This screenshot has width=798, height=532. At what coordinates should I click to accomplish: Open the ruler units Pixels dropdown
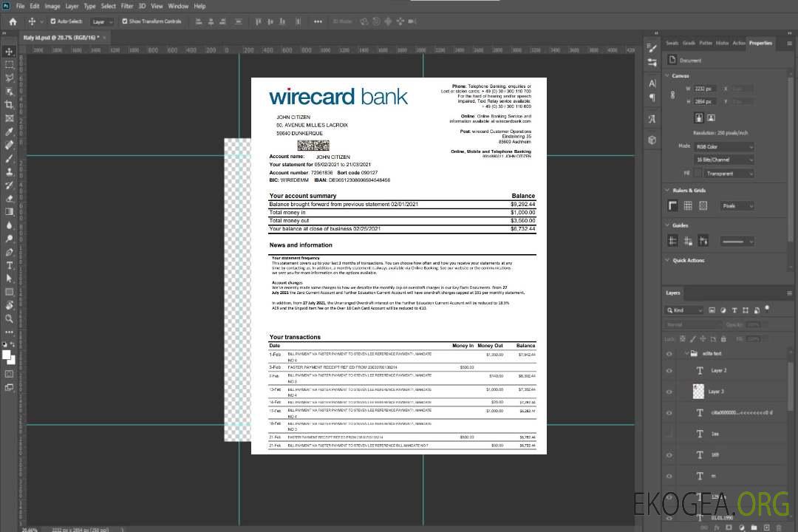(x=737, y=205)
